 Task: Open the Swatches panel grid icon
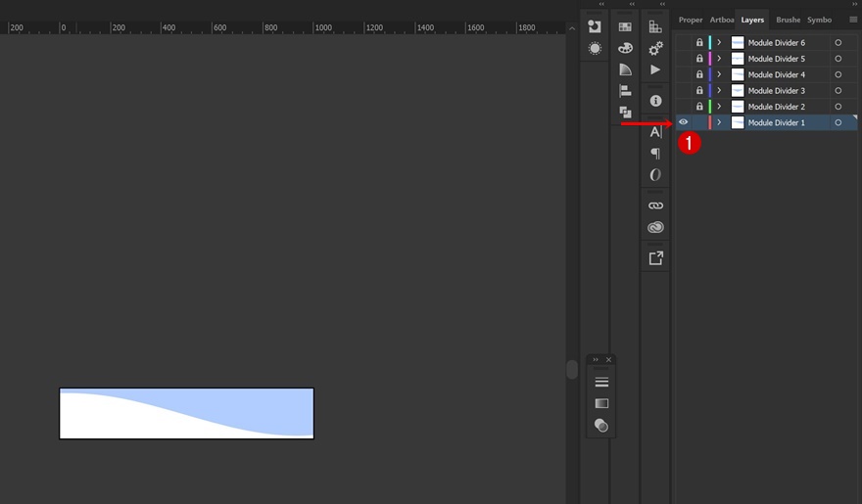click(x=625, y=26)
